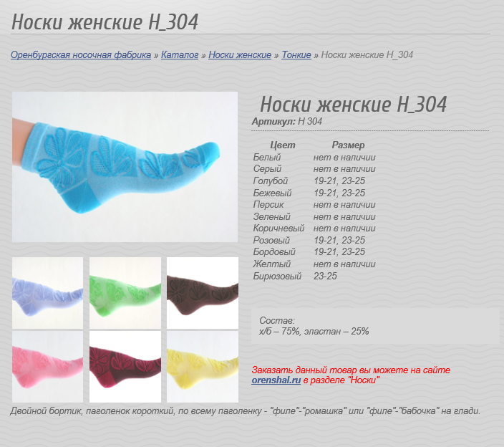Click the Состав: label
The height and width of the screenshot is (447, 504).
277,320
